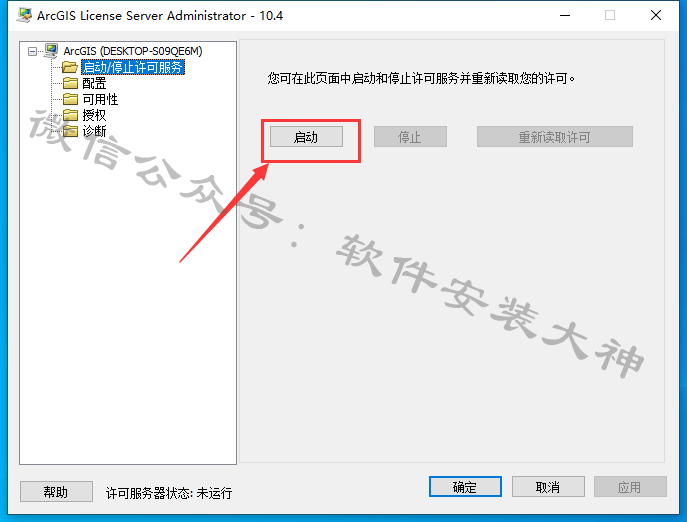Click the folder icon beside 配置

pos(70,83)
